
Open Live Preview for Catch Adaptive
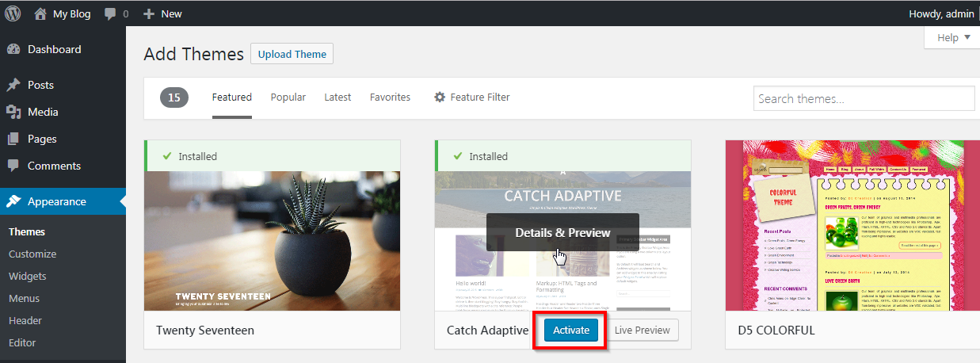pos(643,330)
